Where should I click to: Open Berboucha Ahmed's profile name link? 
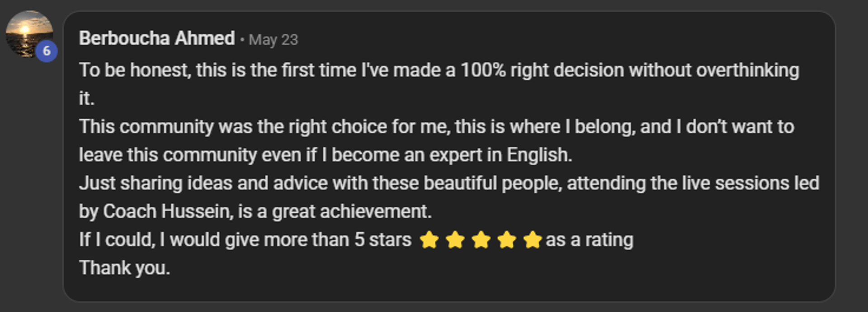pyautogui.click(x=157, y=38)
